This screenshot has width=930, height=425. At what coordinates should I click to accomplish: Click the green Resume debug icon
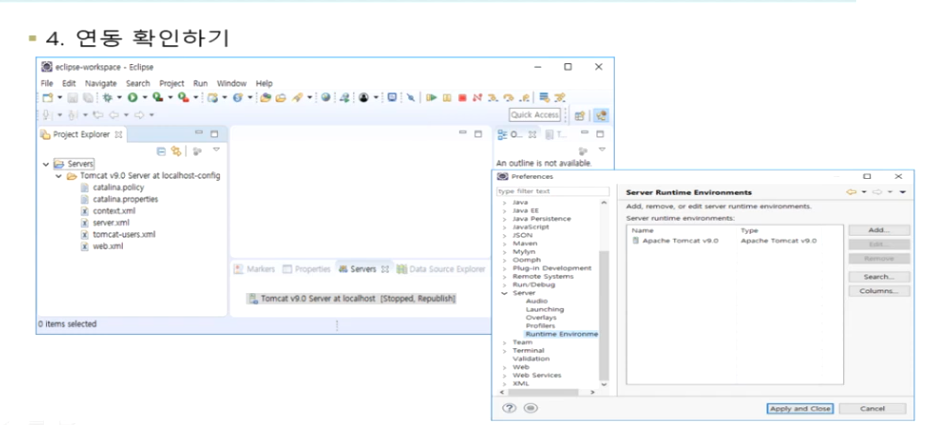[431, 98]
